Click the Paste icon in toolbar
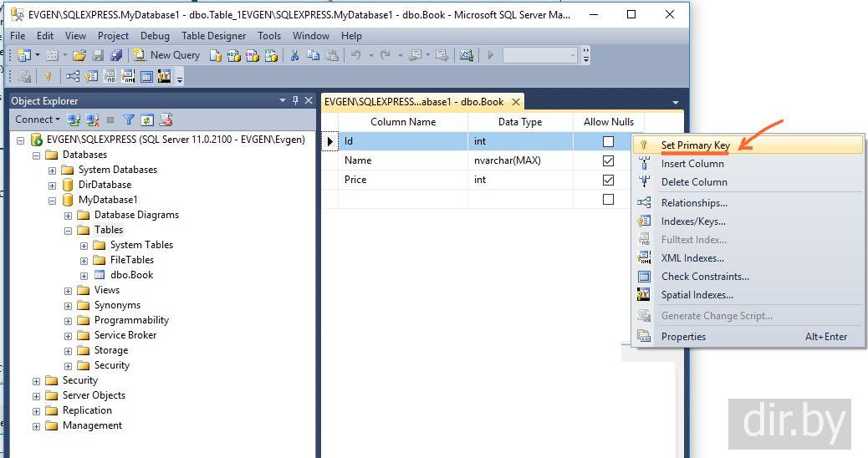Viewport: 868px width, 458px height. pos(332,55)
